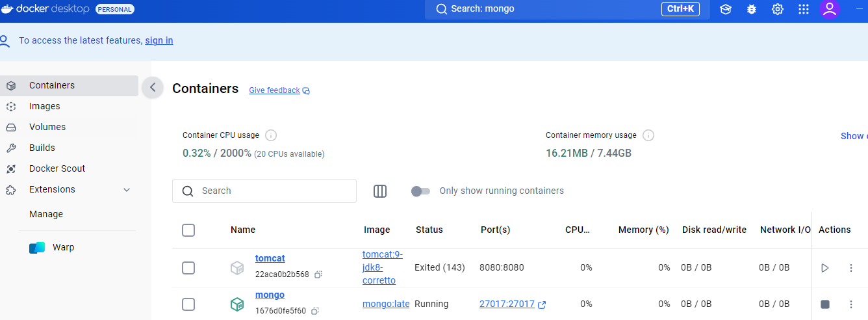Copy the tomcat container ID

coord(318,274)
